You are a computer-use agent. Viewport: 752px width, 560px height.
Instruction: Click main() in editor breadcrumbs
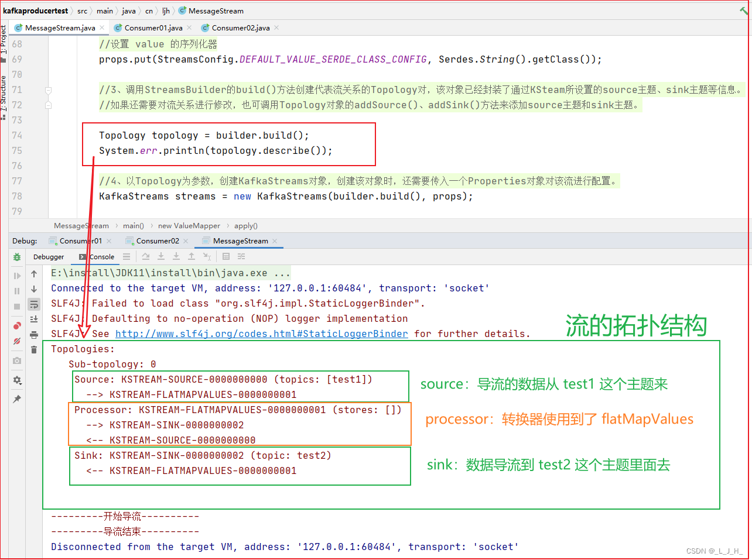[x=133, y=226]
